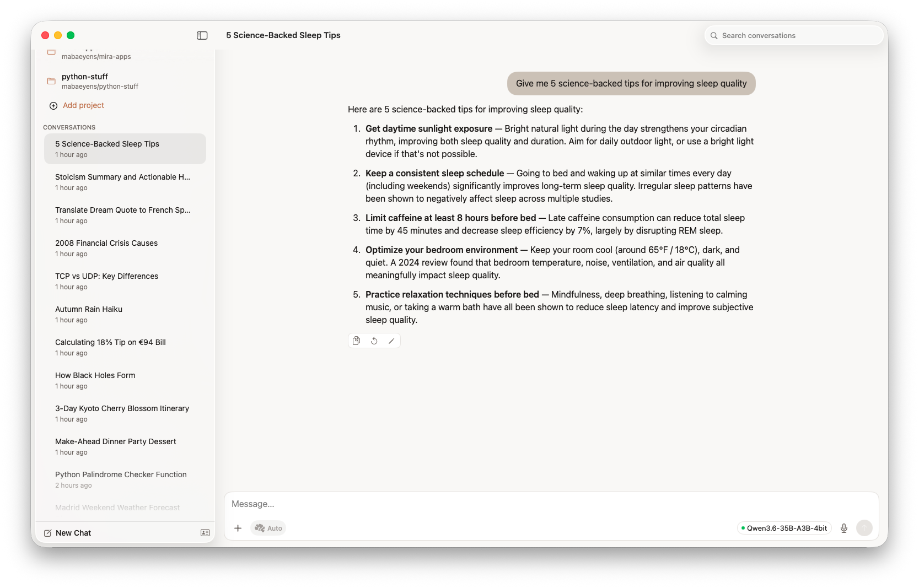Open the card icon next to New Chat
This screenshot has width=919, height=588.
coord(205,533)
